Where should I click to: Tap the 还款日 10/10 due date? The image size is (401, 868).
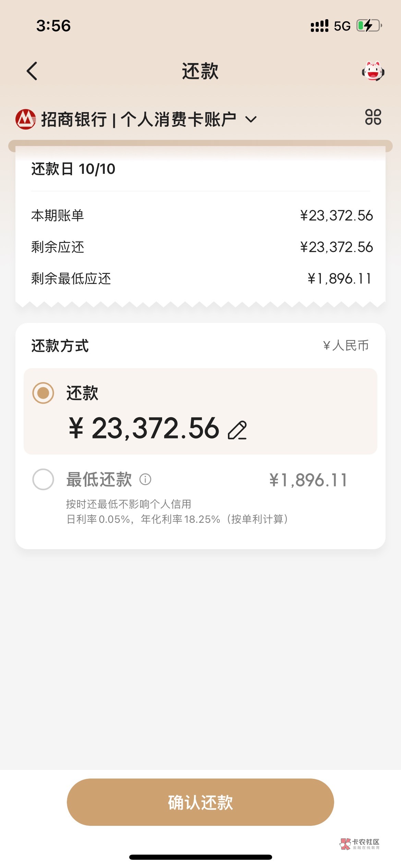[x=73, y=169]
